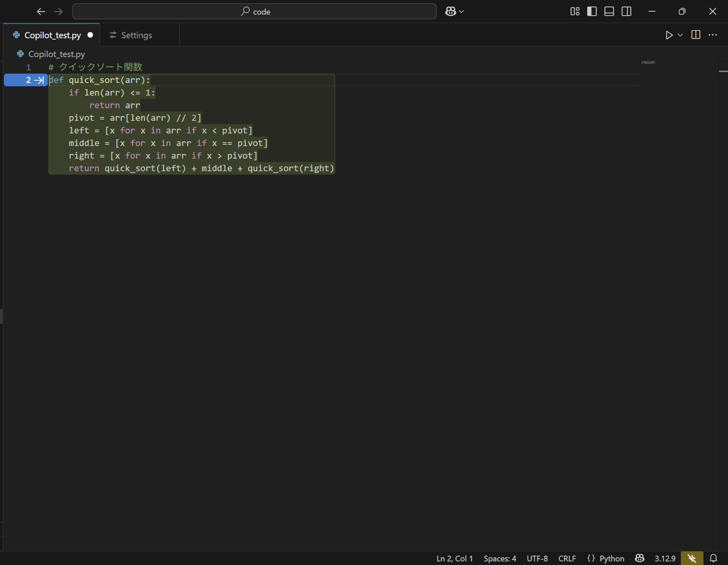Click the suggested if len(arr) <= 1 line

[x=112, y=93]
